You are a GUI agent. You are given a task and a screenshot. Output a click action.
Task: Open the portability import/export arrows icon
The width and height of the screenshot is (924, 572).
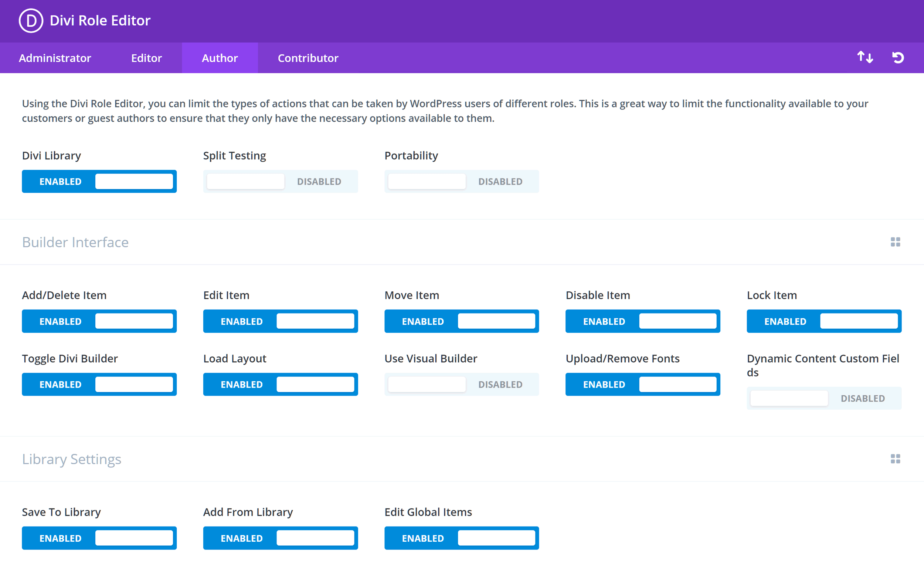(x=864, y=58)
